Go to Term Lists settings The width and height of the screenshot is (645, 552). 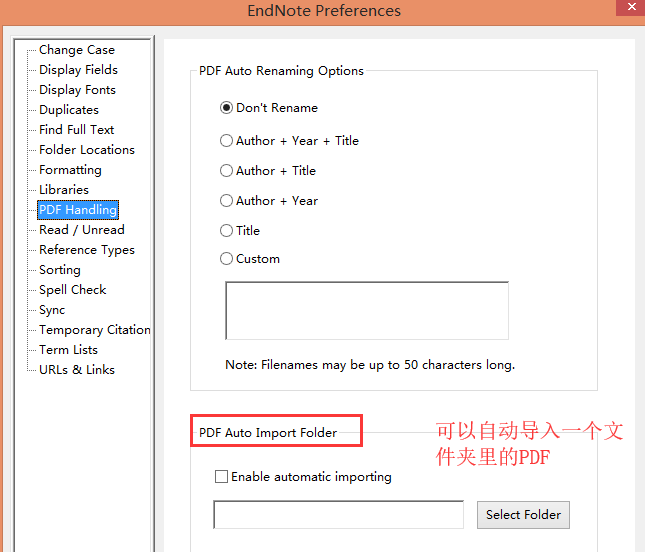click(x=68, y=350)
